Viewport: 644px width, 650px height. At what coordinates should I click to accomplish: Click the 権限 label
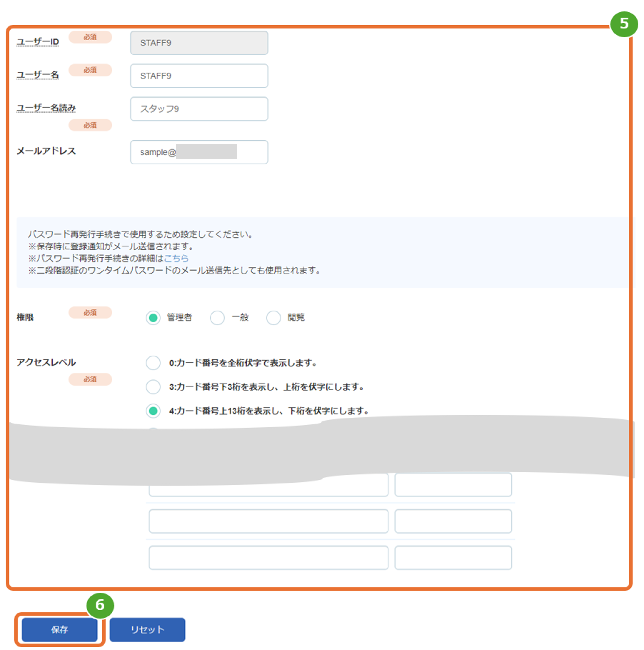pyautogui.click(x=25, y=317)
